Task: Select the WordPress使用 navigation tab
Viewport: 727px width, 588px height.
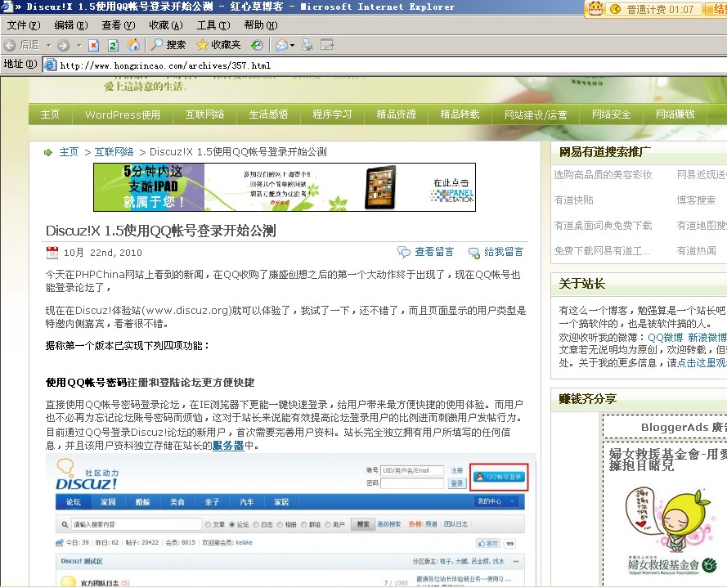Action: click(x=123, y=114)
